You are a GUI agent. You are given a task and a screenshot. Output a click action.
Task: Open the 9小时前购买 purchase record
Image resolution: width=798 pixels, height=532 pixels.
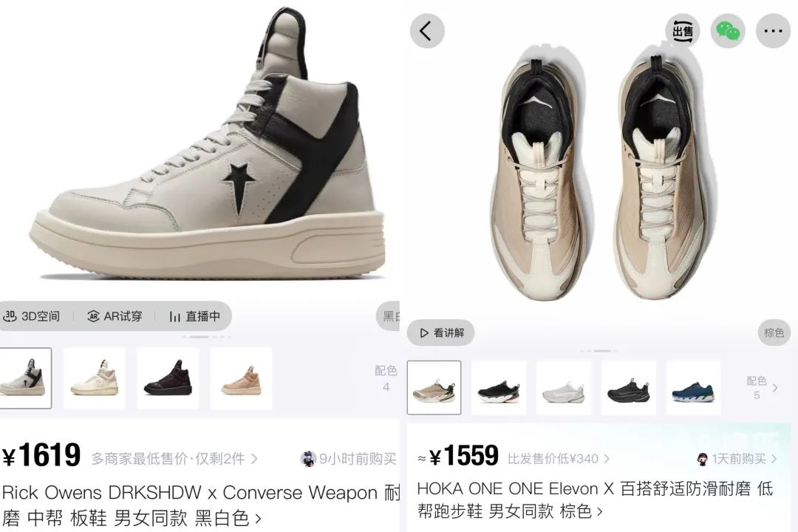point(348,459)
